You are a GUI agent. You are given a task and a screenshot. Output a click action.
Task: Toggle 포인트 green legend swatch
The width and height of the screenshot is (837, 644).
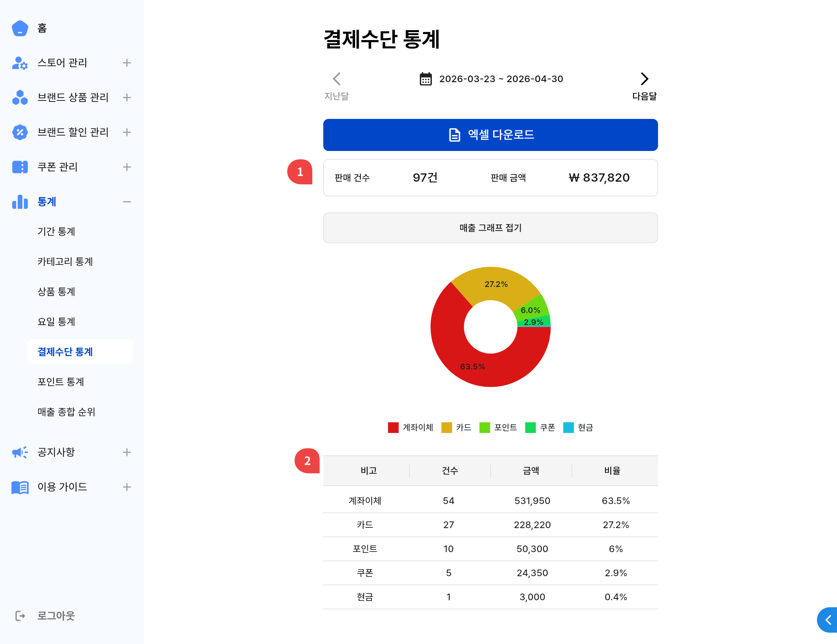click(484, 428)
